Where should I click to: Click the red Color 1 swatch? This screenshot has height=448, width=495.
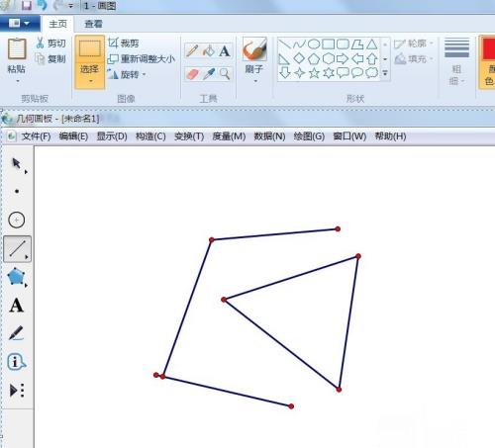489,48
